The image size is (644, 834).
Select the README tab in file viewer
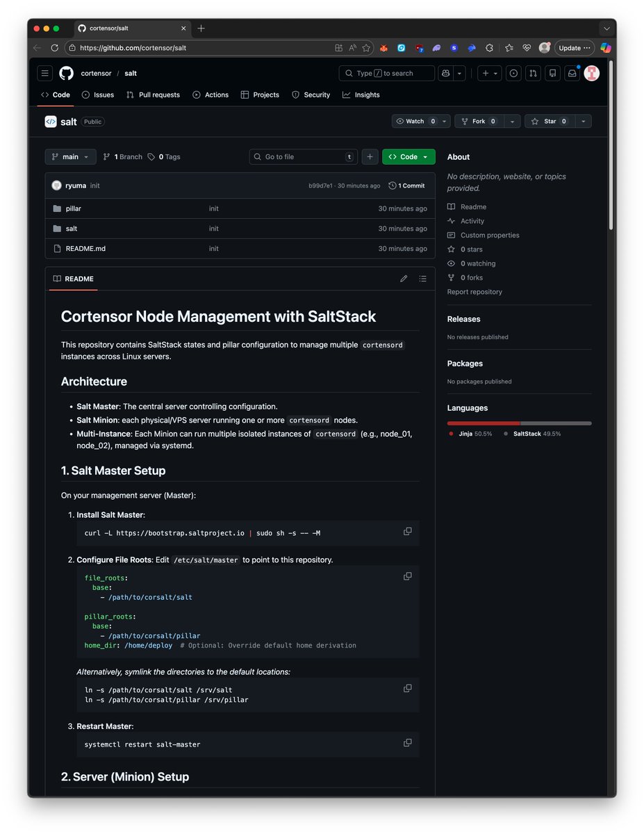coord(73,279)
